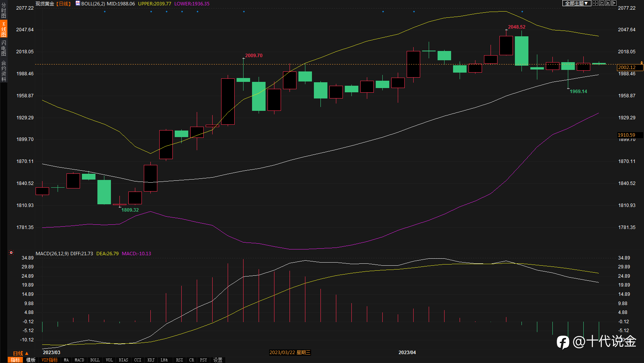
Task: Expand the 日线 period selector
Action: click(x=21, y=353)
